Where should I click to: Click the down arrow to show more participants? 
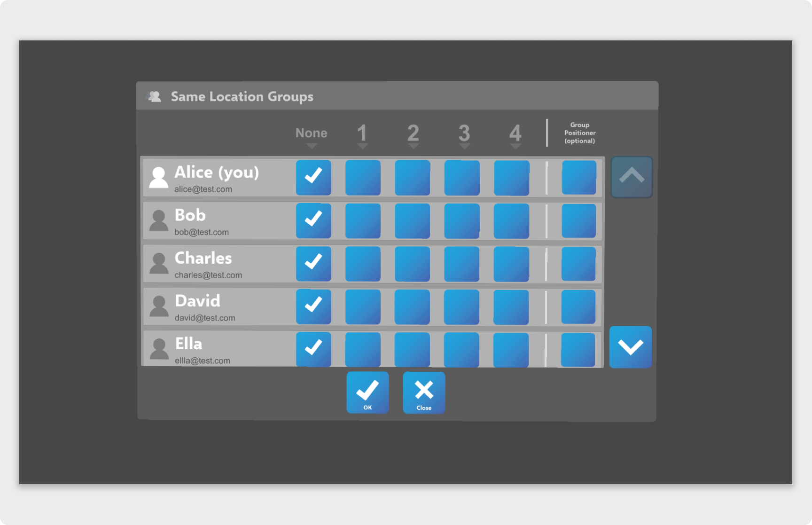pos(631,347)
